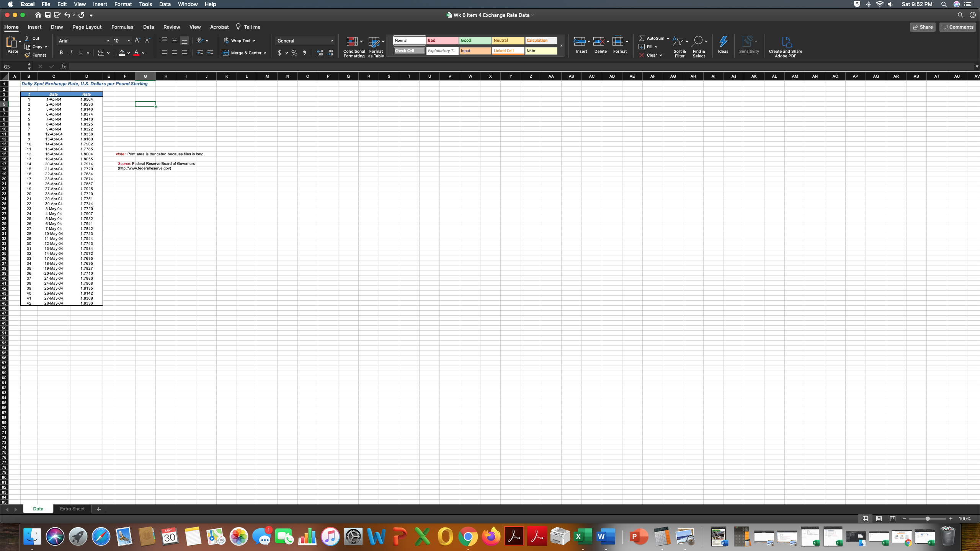Switch to the Extra Sheet tab
This screenshot has width=980, height=551.
click(72, 509)
